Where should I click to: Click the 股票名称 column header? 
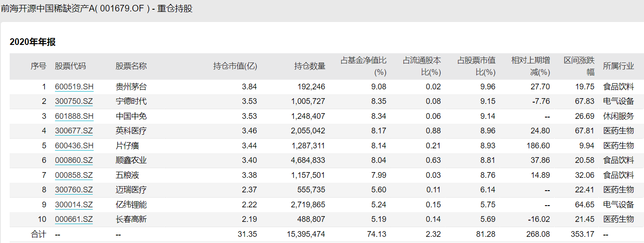131,66
